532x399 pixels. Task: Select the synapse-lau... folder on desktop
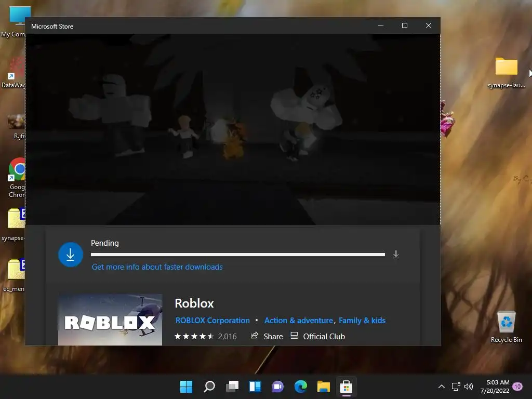(506, 73)
